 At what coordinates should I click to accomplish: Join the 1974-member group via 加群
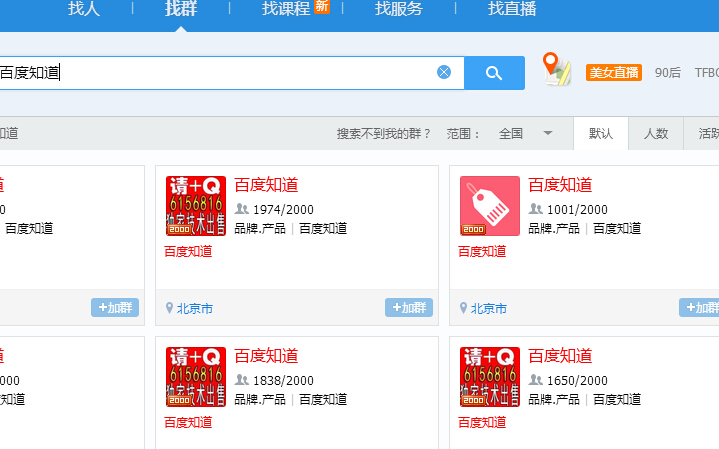tap(409, 308)
